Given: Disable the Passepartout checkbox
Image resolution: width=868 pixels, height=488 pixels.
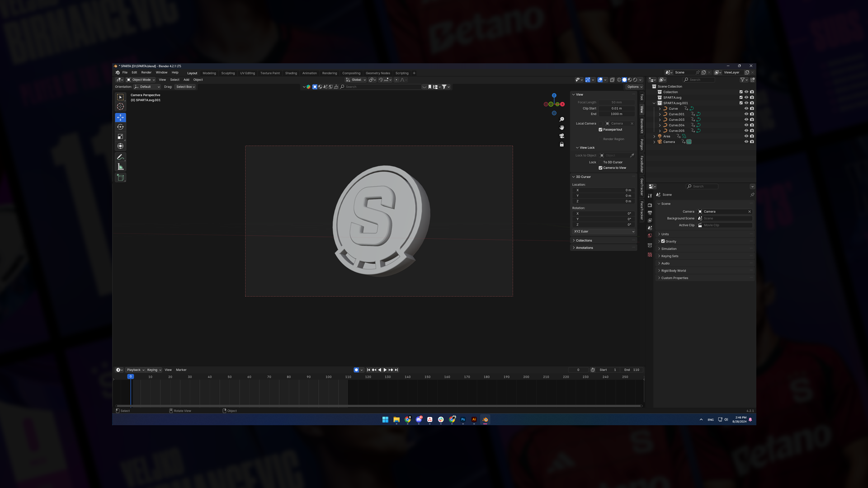Looking at the screenshot, I should tap(600, 130).
